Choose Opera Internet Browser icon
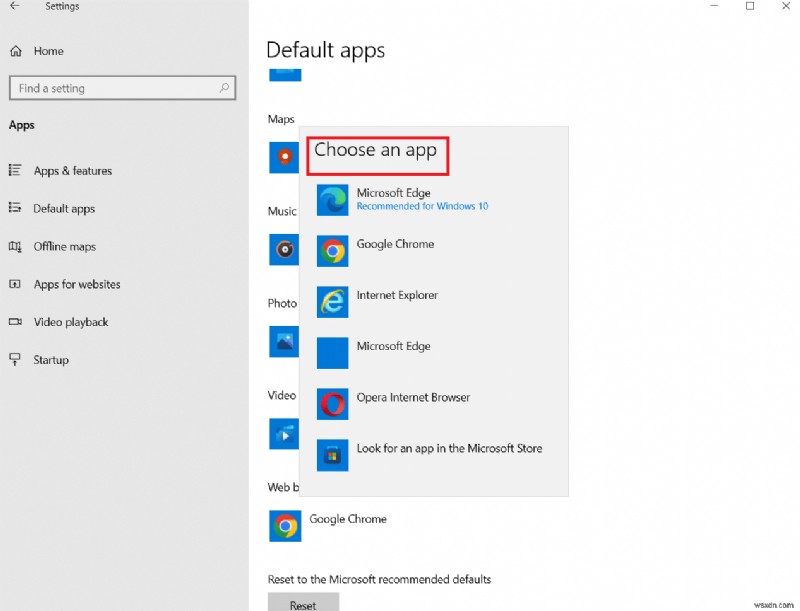800x611 pixels. [333, 404]
